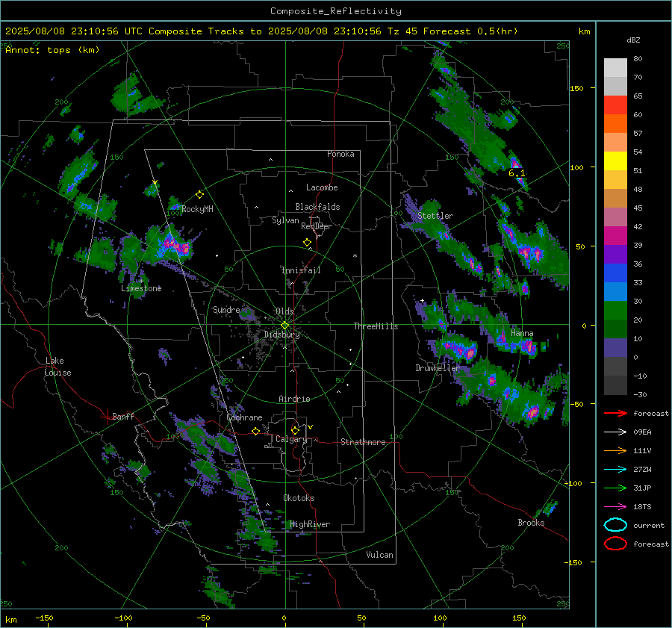Click the green 31JP arrow in legend
This screenshot has height=628, width=672.
point(615,488)
